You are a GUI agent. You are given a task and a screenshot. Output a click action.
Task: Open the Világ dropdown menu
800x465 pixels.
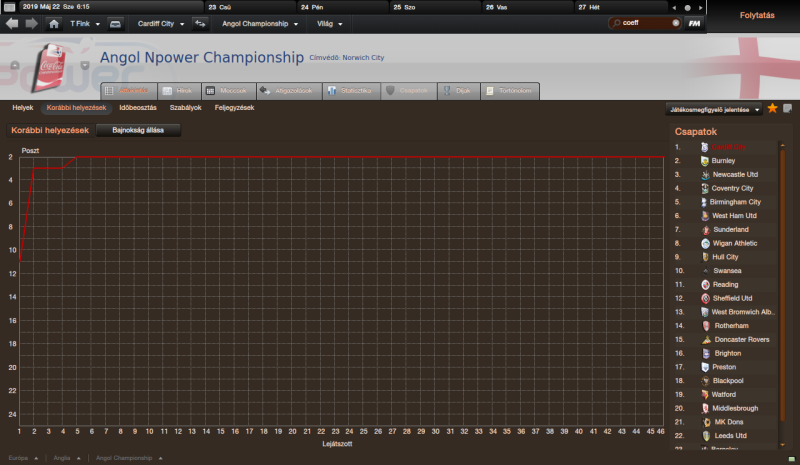(x=330, y=22)
